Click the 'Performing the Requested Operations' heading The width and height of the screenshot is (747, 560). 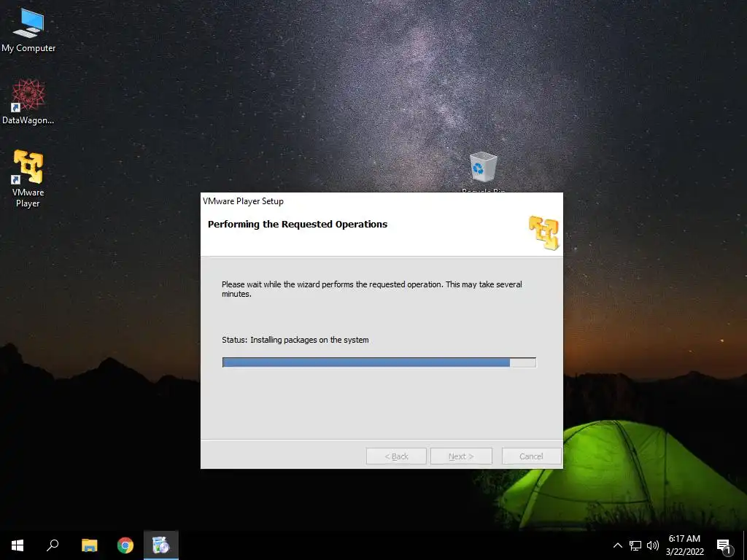tap(298, 225)
